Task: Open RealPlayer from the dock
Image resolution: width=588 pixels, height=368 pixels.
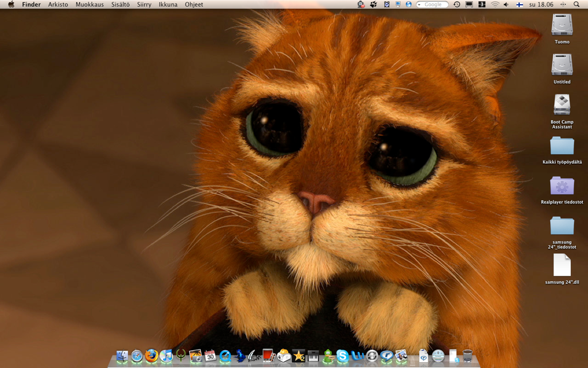Action: tap(386, 355)
